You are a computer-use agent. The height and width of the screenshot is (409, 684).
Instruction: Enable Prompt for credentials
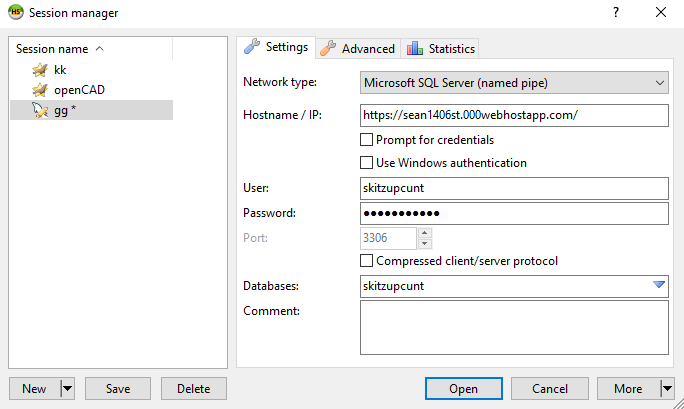[x=366, y=140]
